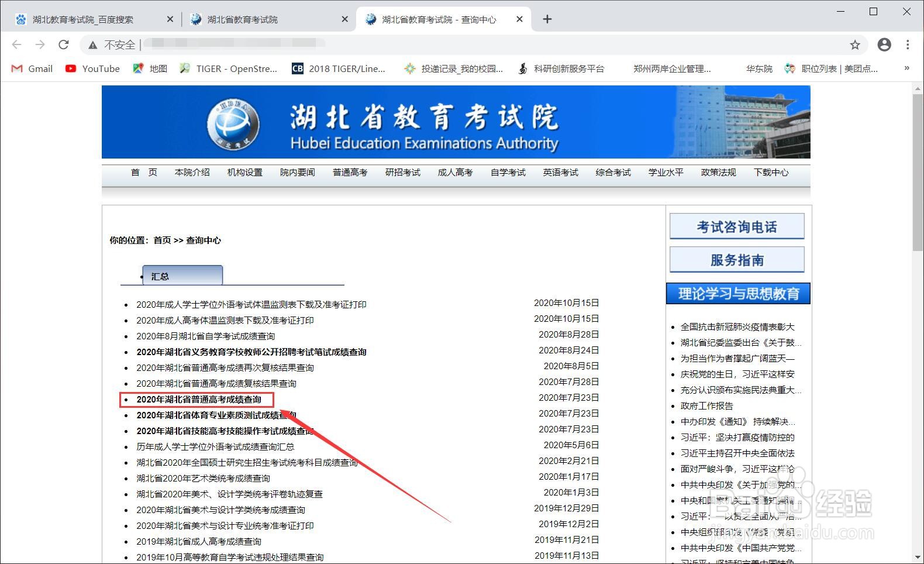Open 成人高考 navigation item

[x=455, y=173]
